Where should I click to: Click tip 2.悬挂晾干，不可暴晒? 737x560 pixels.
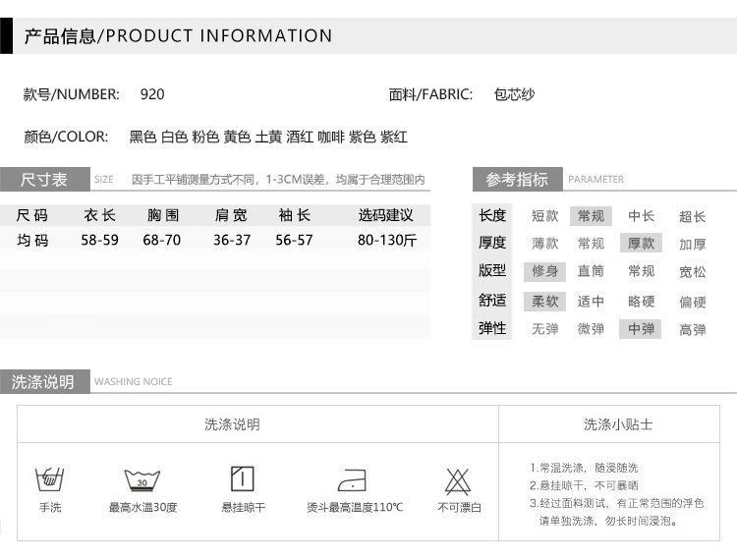(x=584, y=485)
